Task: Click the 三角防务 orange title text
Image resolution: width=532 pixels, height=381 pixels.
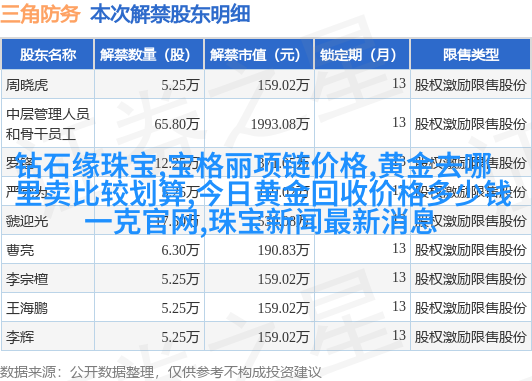Action: click(x=40, y=14)
